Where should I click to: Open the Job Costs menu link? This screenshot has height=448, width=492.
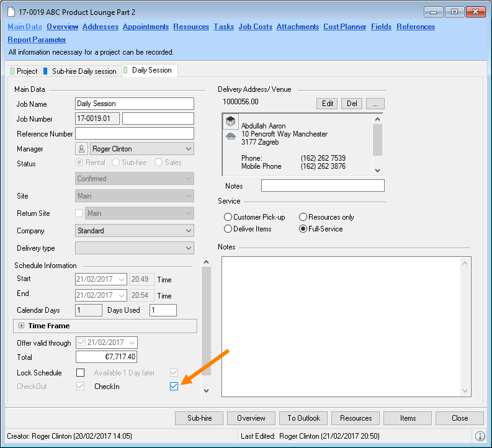tap(256, 27)
